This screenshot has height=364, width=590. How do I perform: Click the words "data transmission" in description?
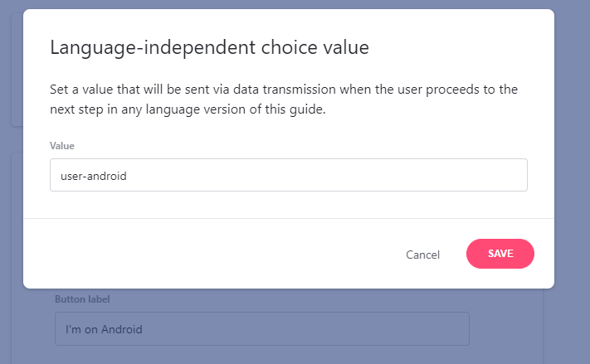tap(269, 89)
